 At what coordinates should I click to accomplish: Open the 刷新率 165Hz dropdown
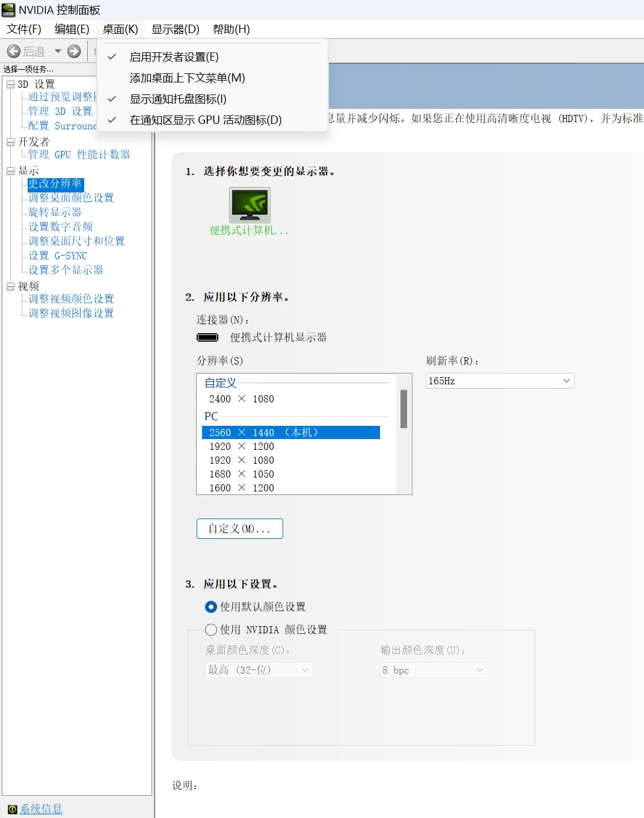(x=500, y=381)
